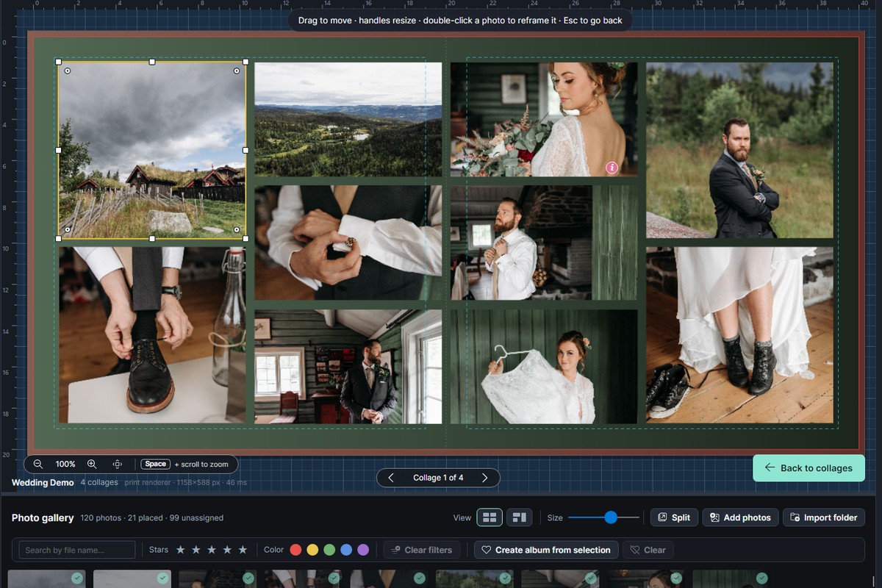Viewport: 882px width, 588px height.
Task: Click the Wedding Demo album title
Action: pos(43,482)
